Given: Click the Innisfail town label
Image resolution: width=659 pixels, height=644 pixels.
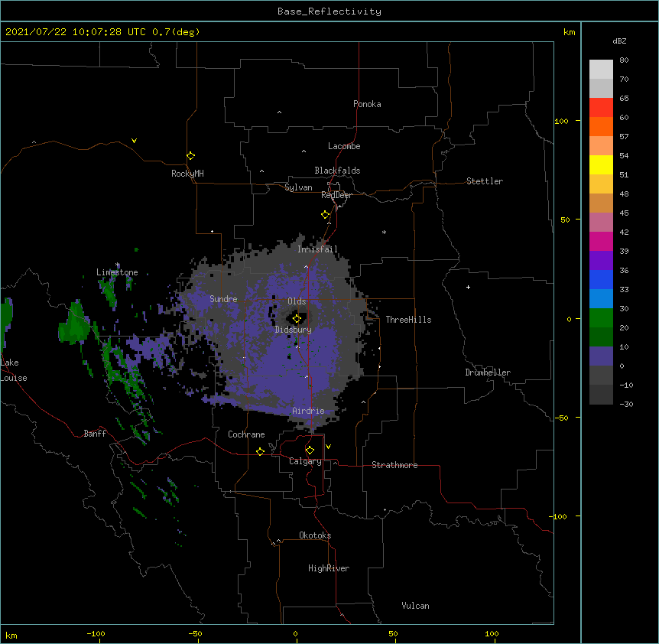Looking at the screenshot, I should [x=317, y=249].
